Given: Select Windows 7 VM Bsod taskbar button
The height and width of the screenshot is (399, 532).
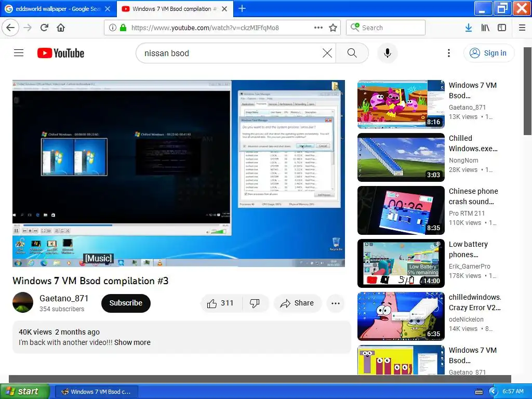Looking at the screenshot, I should (96, 392).
